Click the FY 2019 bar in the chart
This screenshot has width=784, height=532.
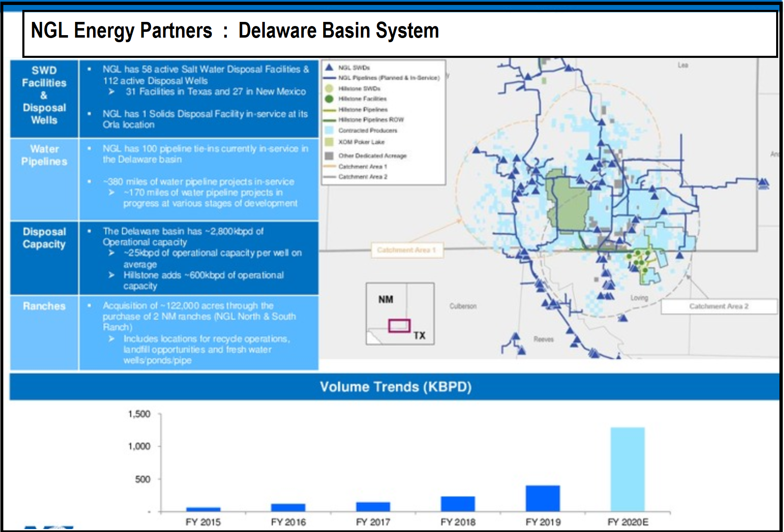[543, 499]
